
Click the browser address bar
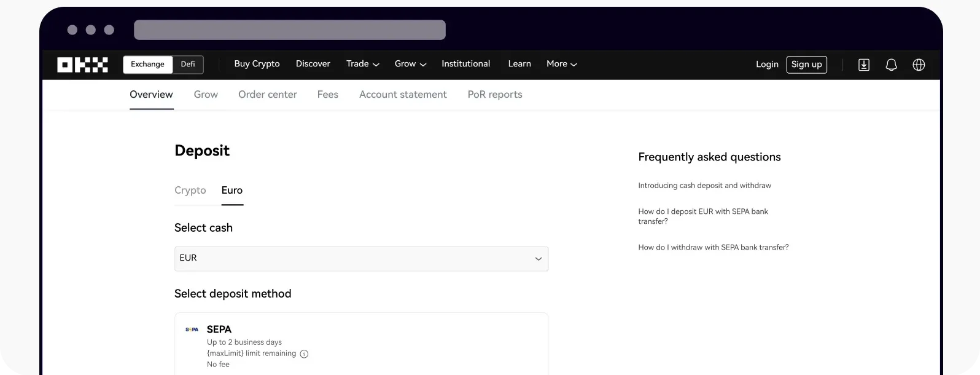290,30
